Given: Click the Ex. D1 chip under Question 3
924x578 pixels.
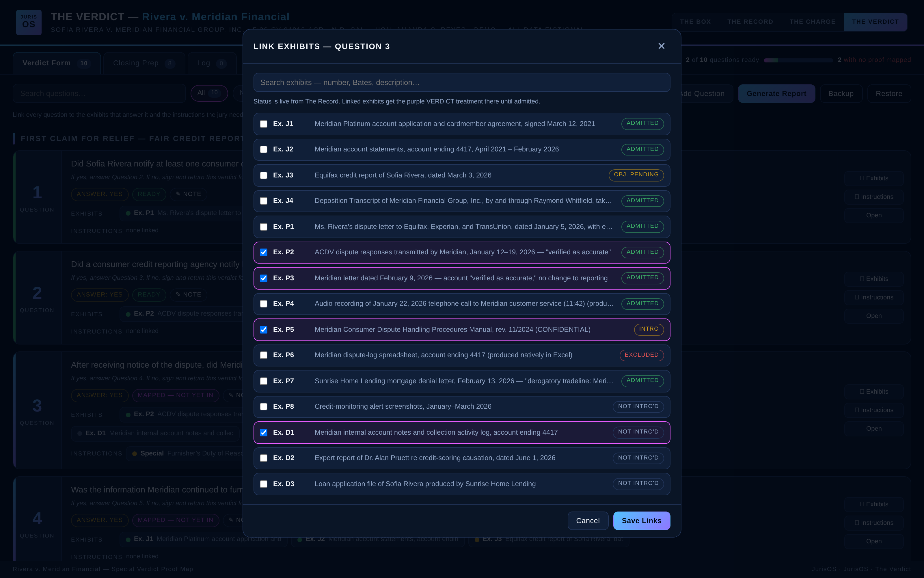Looking at the screenshot, I should click(x=155, y=433).
